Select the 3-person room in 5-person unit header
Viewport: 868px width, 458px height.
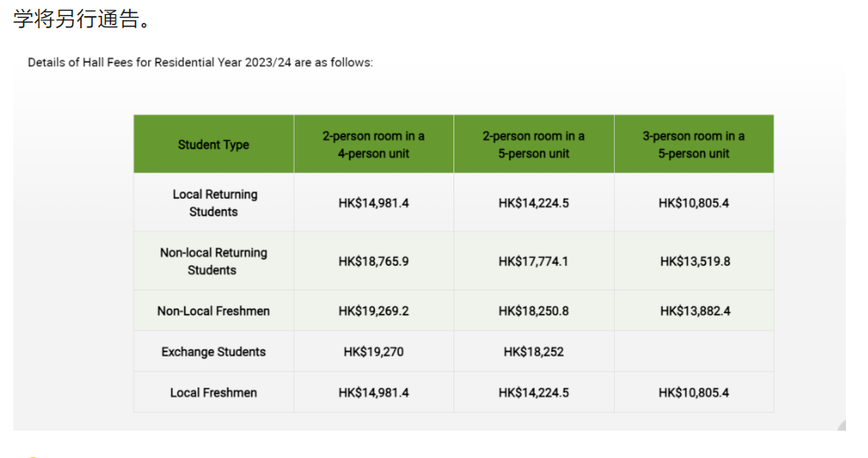coord(693,145)
